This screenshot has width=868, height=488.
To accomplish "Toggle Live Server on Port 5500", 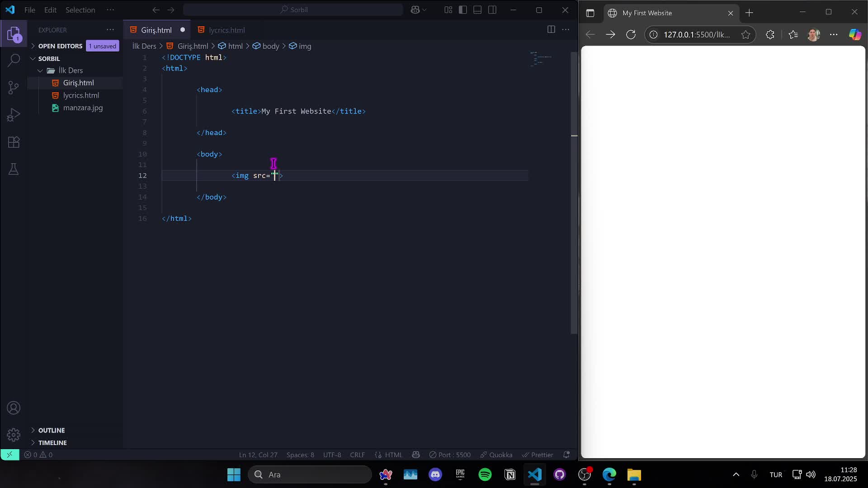I will 450,455.
